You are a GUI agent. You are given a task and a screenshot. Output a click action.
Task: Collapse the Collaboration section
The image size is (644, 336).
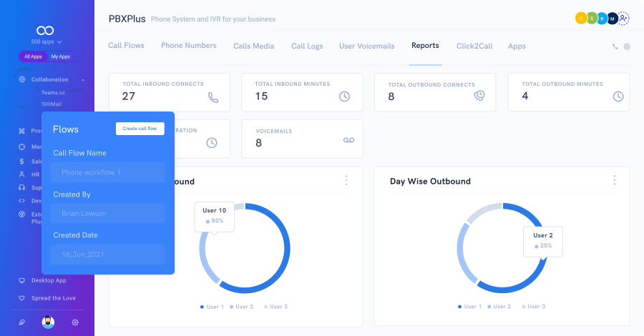[83, 80]
